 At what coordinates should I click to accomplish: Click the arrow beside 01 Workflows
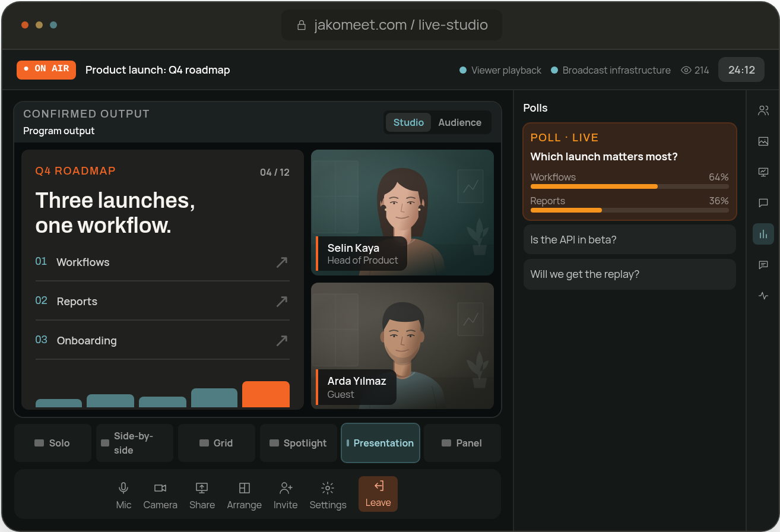[282, 262]
